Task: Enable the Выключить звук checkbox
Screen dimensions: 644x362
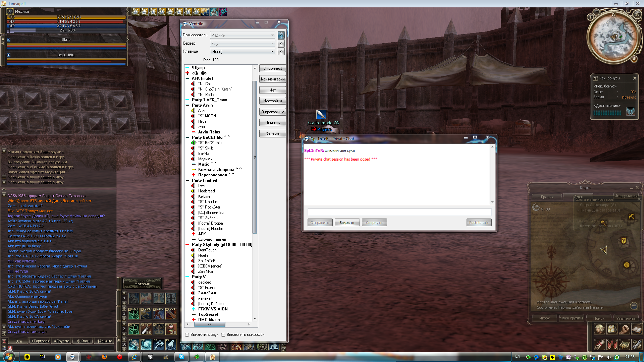Action: (187, 335)
